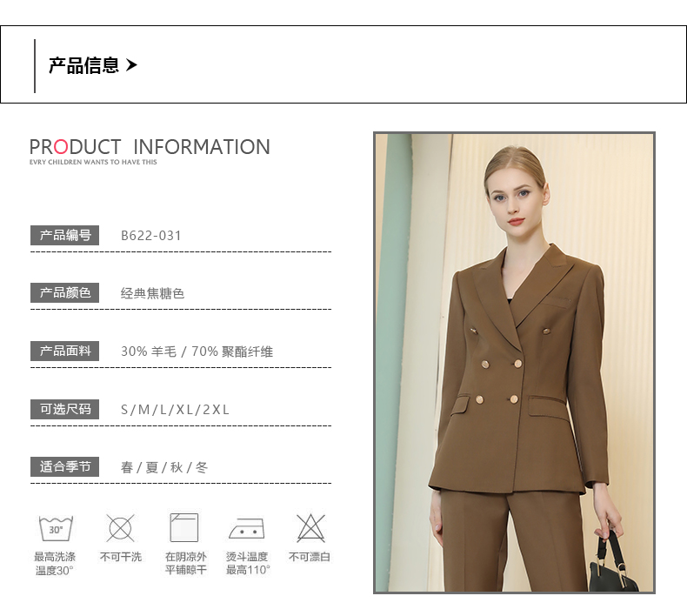Click the dry flat in shade icon
687x616 pixels.
tap(184, 527)
